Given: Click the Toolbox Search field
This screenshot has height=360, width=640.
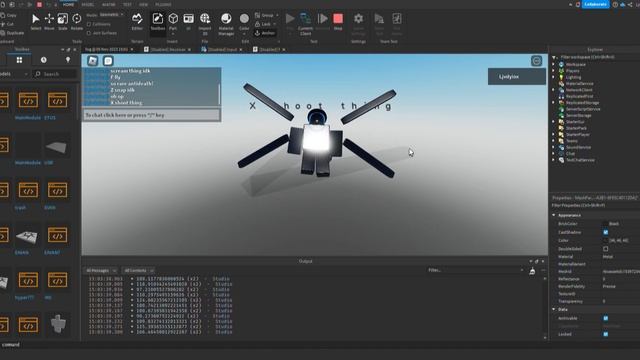Looking at the screenshot, I should click(x=55, y=74).
